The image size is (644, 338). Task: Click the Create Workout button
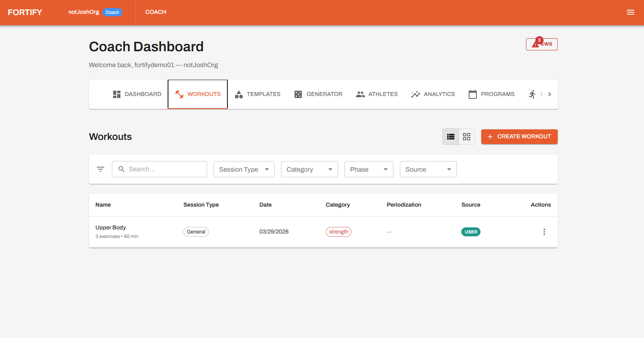coord(519,137)
